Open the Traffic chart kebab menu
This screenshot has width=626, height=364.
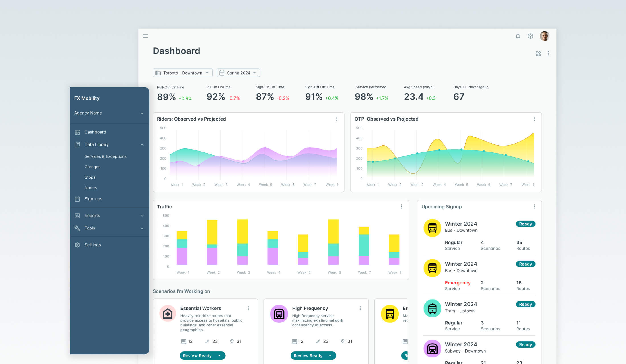401,207
